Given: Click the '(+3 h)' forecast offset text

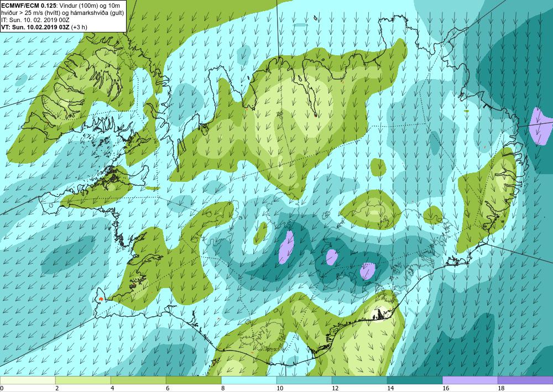Looking at the screenshot, I should click(79, 27).
